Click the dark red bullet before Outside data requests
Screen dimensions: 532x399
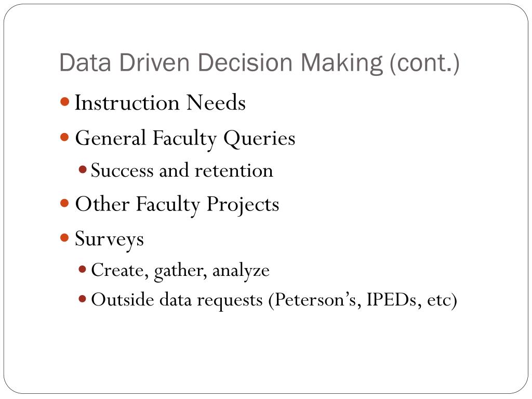(83, 299)
